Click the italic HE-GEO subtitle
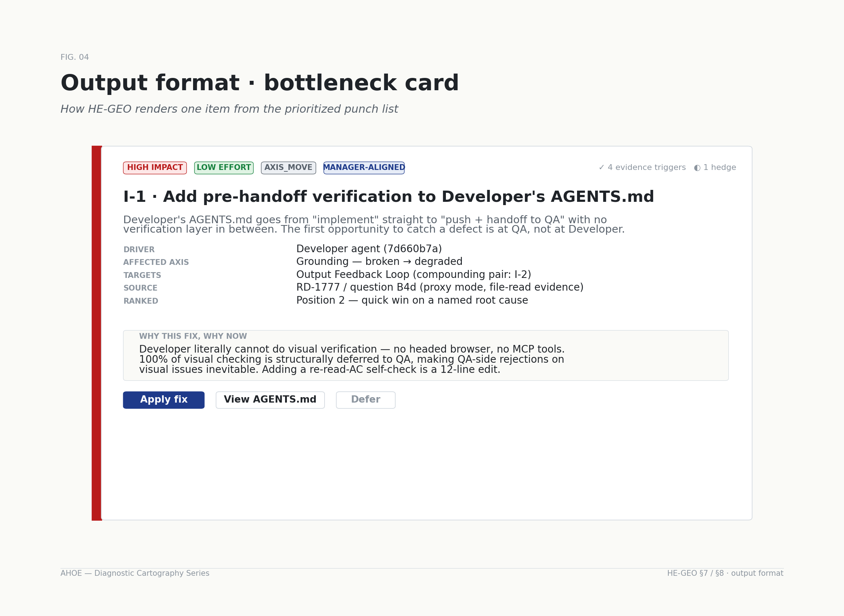Viewport: 844px width, 616px height. coord(229,109)
